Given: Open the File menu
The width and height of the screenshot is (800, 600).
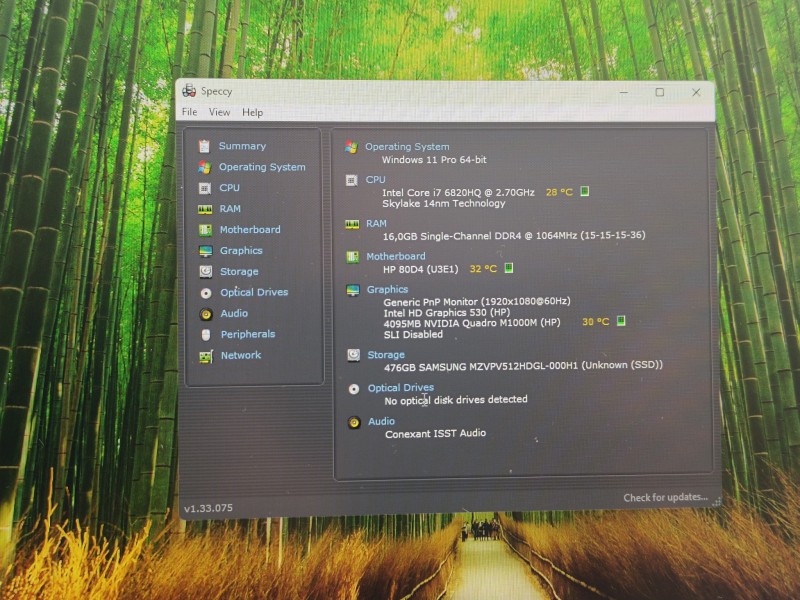Looking at the screenshot, I should pyautogui.click(x=189, y=112).
